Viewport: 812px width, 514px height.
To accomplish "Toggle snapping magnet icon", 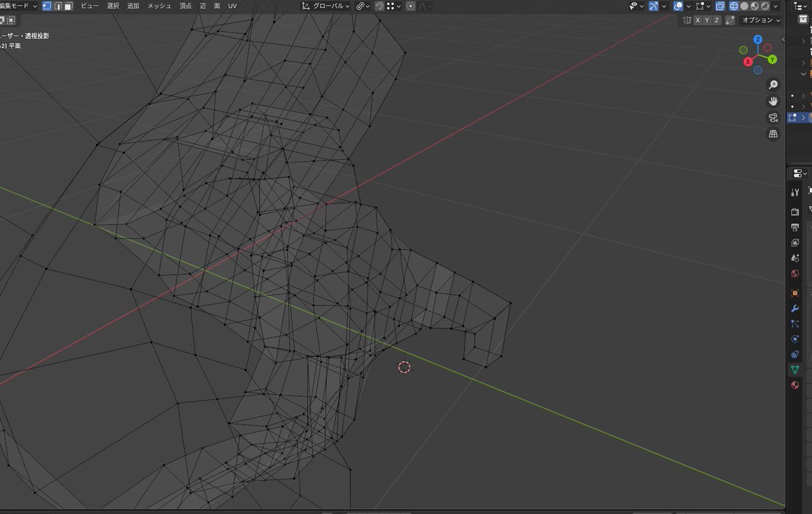I will (x=380, y=6).
